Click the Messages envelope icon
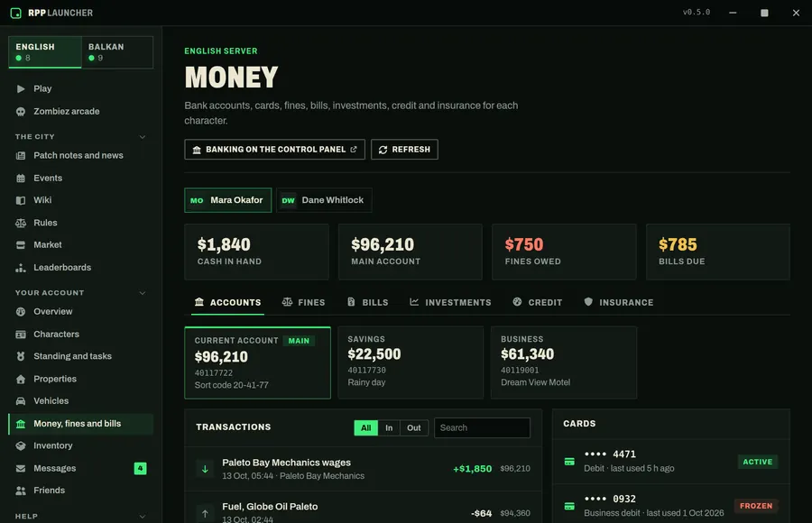Image resolution: width=812 pixels, height=523 pixels. tap(21, 469)
